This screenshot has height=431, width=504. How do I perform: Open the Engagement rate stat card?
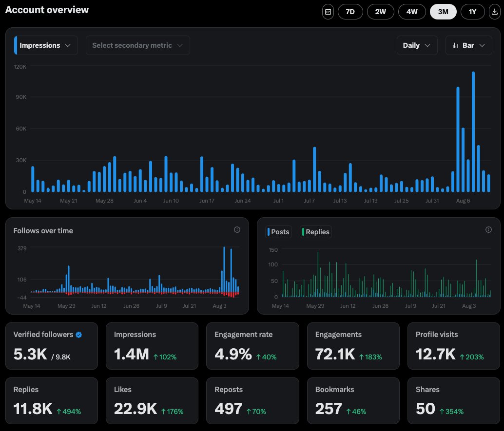click(x=252, y=346)
